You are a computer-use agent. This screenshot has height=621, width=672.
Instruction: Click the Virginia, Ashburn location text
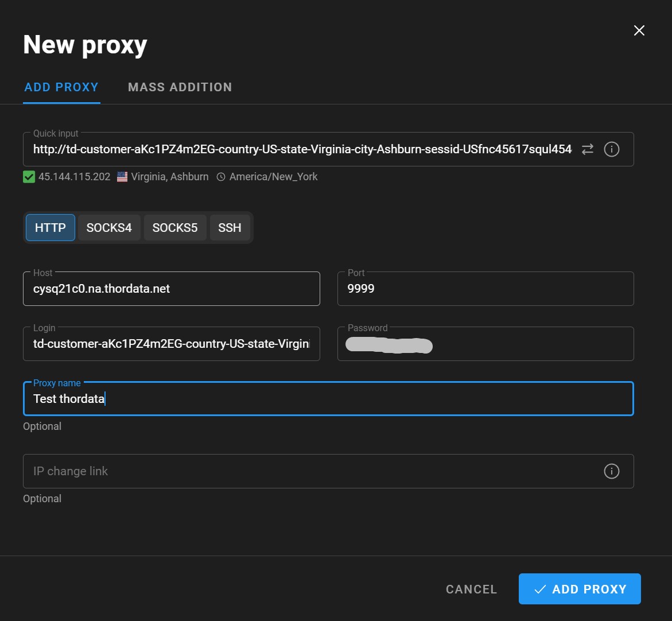(x=170, y=177)
